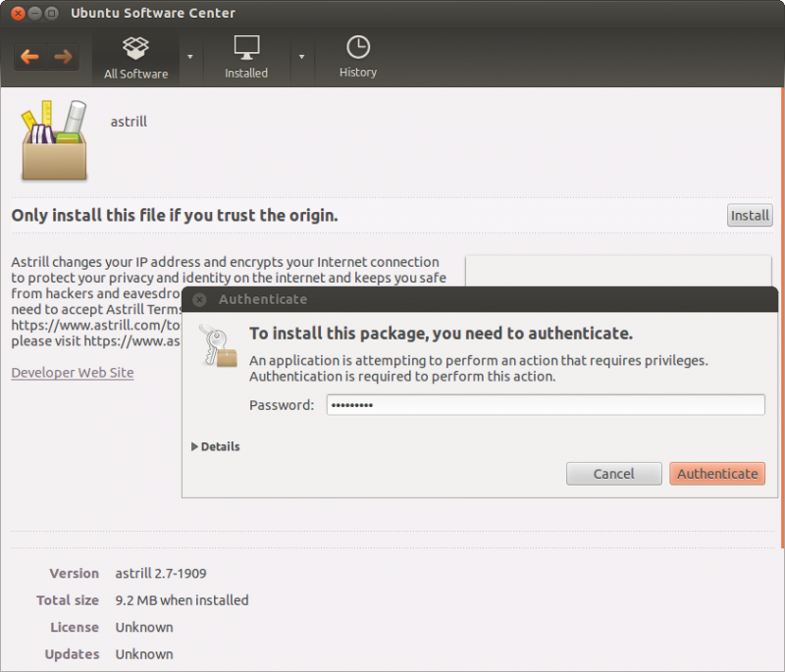This screenshot has width=785, height=672.
Task: Confirm with the Authenticate button
Action: pyautogui.click(x=717, y=474)
